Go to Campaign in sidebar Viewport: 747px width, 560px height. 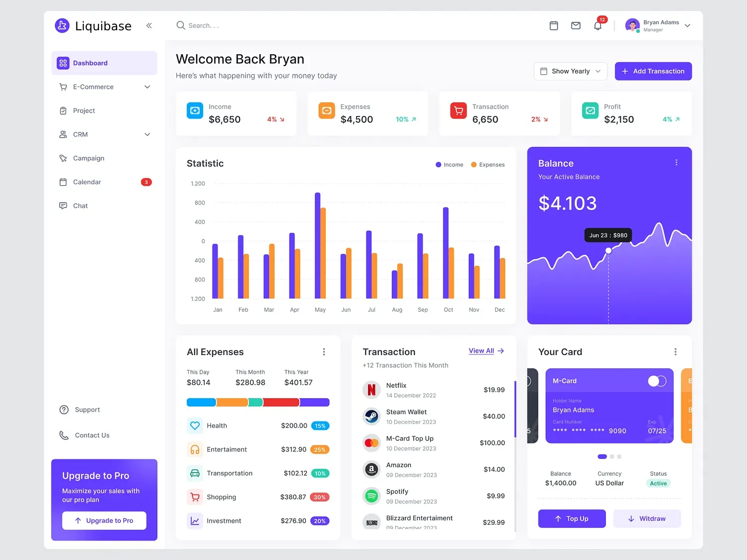coord(88,158)
